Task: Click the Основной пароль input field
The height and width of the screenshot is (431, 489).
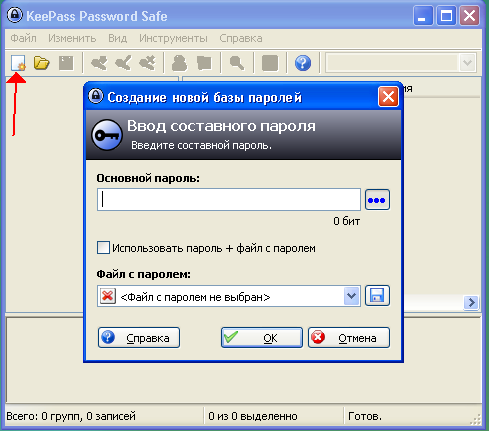Action: click(229, 200)
